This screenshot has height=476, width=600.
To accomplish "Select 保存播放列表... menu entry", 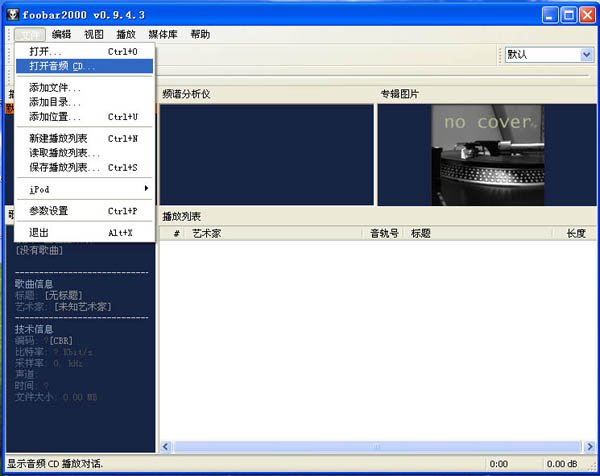I will (85, 168).
